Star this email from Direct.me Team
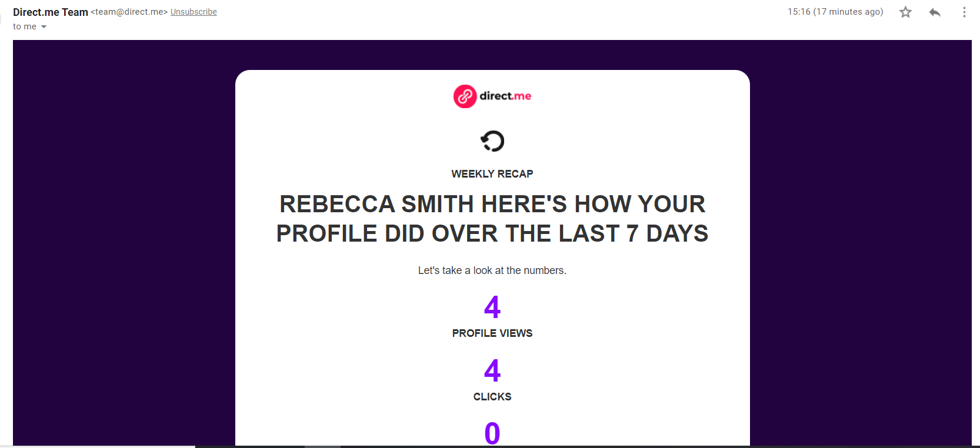The image size is (980, 448). [x=905, y=12]
